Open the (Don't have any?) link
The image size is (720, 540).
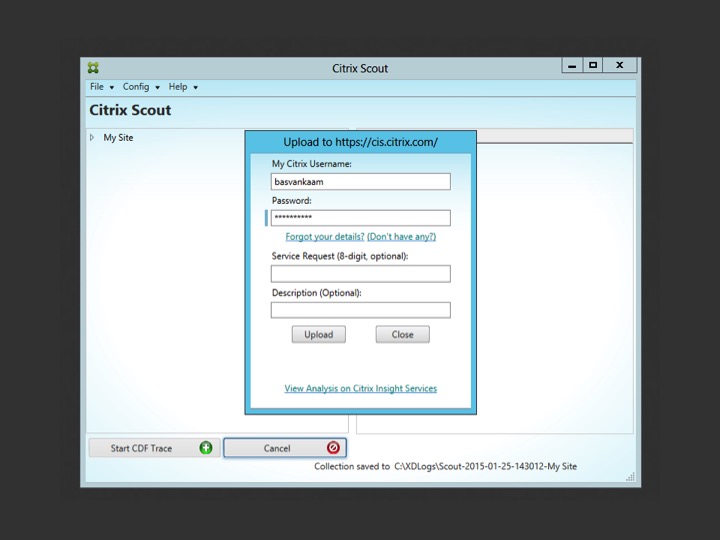401,236
